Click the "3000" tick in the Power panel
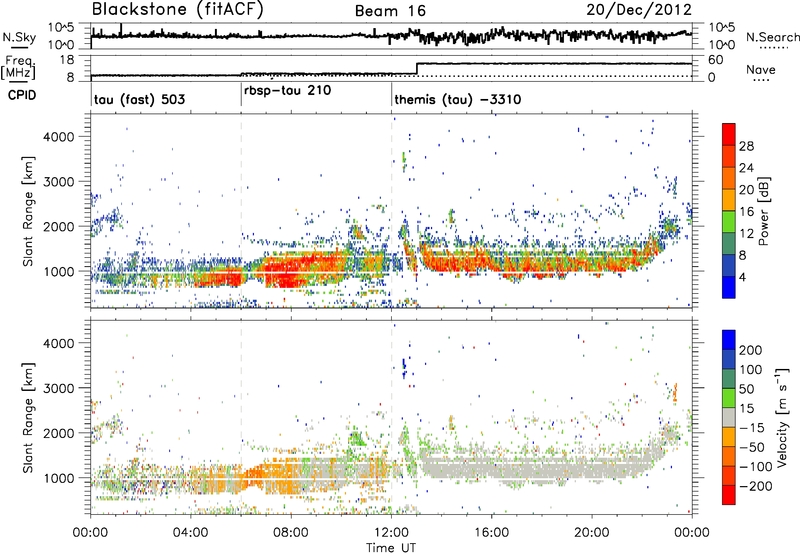Viewport: 800px width, 554px height. pos(58,182)
